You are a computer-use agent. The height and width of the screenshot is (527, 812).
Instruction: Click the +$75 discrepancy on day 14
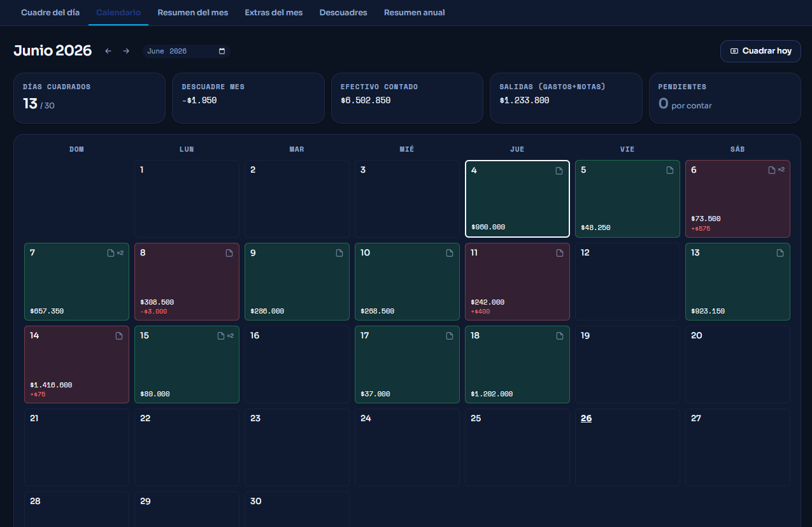pyautogui.click(x=38, y=394)
